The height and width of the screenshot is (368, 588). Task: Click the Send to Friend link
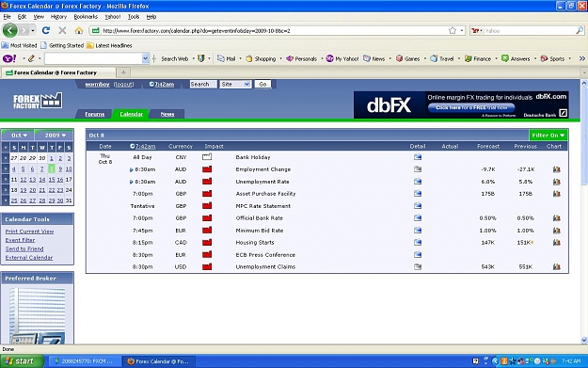(24, 248)
